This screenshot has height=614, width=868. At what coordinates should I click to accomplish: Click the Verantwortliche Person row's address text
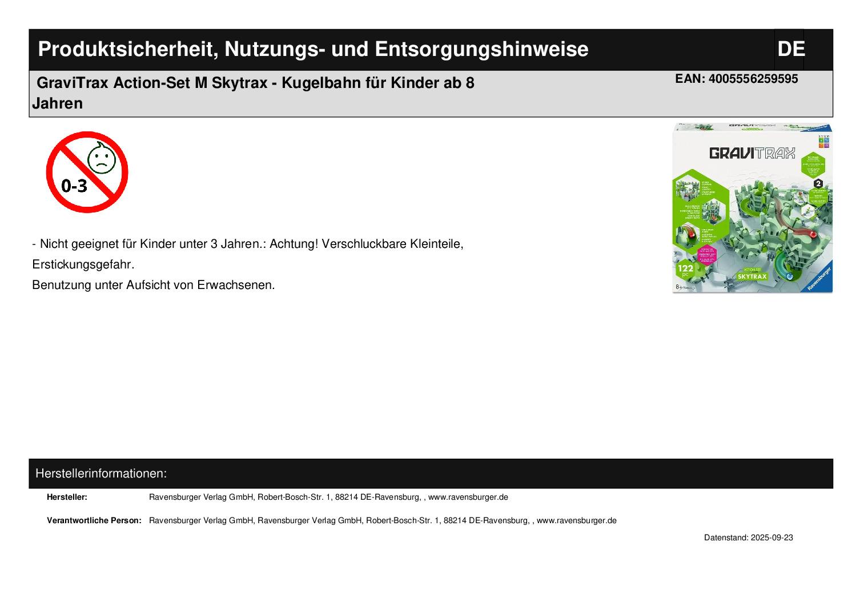383,520
